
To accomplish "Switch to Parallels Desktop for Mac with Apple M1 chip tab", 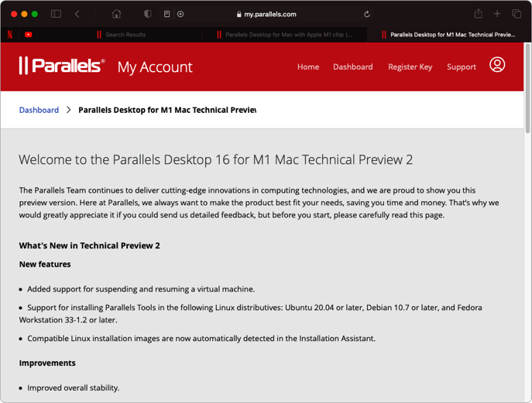I will pos(285,35).
